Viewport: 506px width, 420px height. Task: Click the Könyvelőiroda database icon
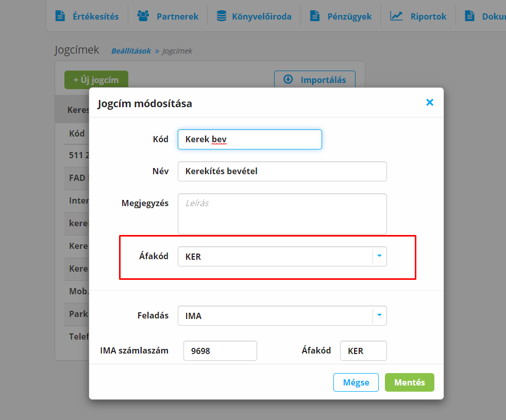point(222,16)
